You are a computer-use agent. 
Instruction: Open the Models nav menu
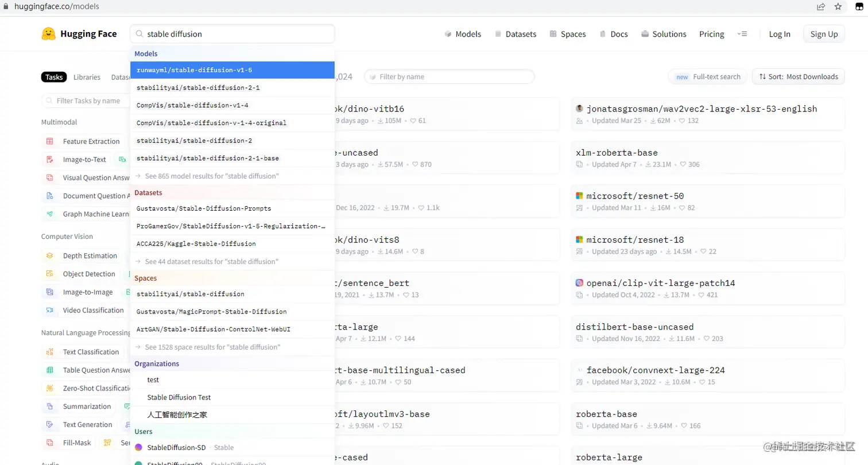click(463, 34)
